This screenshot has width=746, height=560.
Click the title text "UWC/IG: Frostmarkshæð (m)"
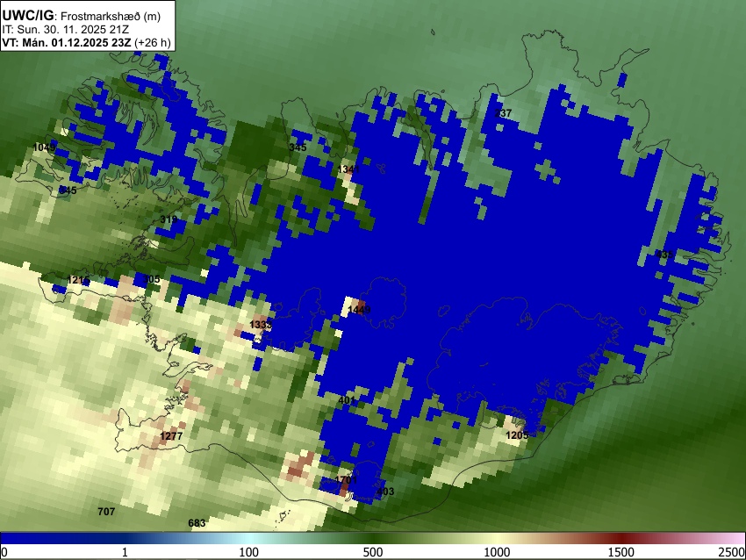pos(81,16)
